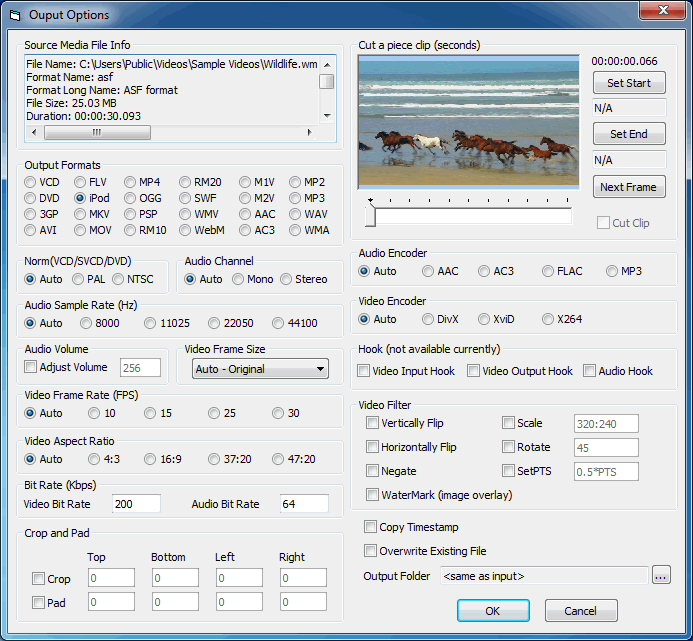Select the X264 video encoder
This screenshot has height=641, width=693.
tap(548, 319)
